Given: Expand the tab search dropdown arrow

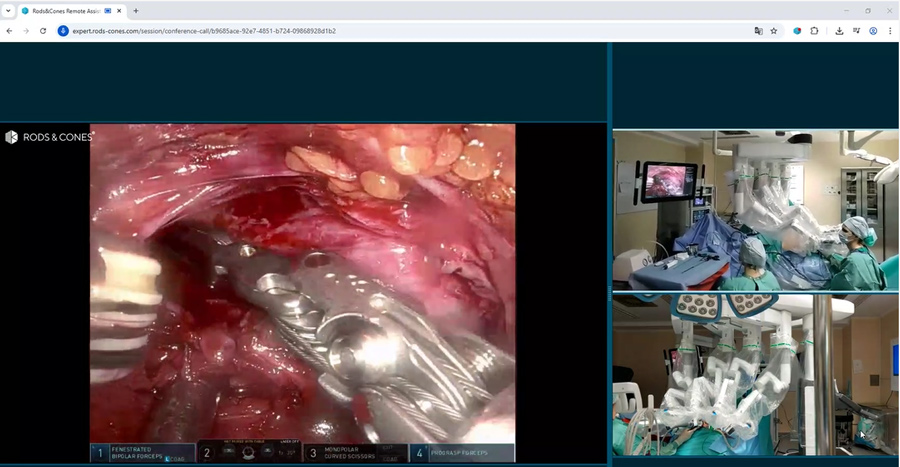Looking at the screenshot, I should (x=8, y=10).
